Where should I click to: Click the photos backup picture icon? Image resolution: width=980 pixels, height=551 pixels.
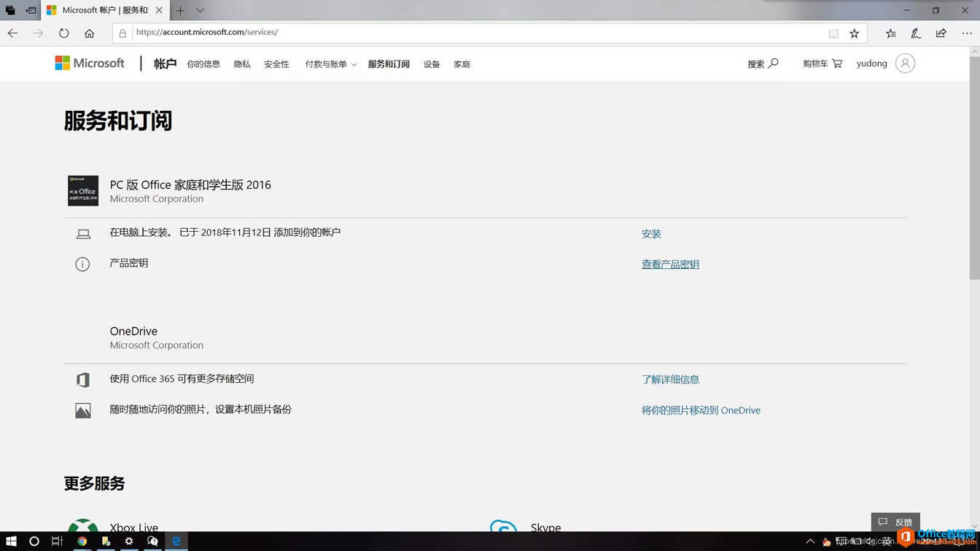point(83,410)
